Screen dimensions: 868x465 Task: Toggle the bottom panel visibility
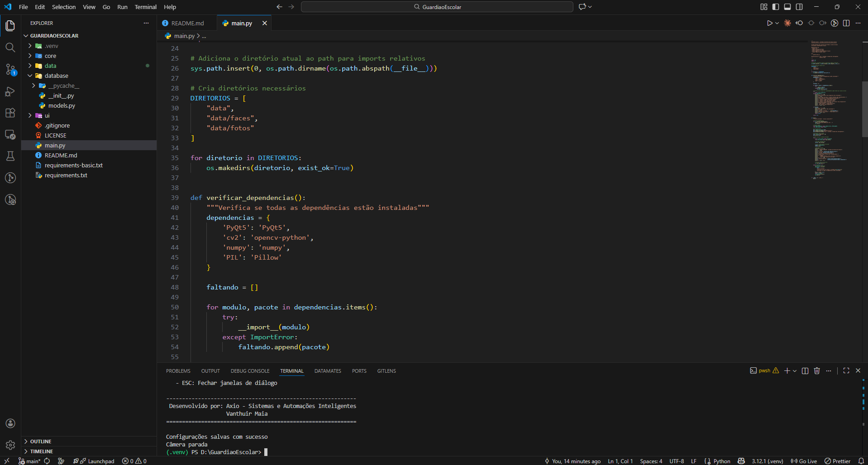[x=787, y=7]
